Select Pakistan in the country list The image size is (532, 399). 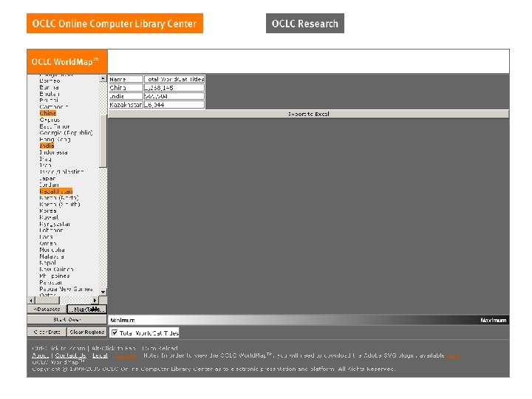(x=50, y=282)
